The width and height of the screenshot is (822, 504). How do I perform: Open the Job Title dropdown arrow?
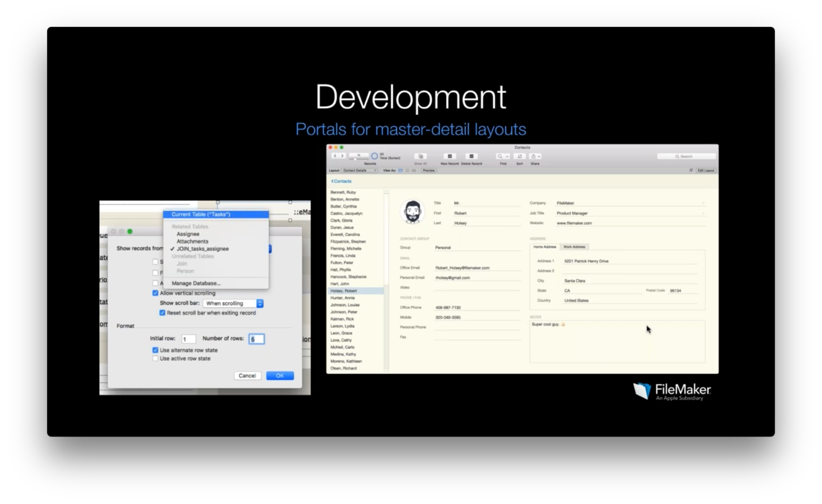(703, 213)
